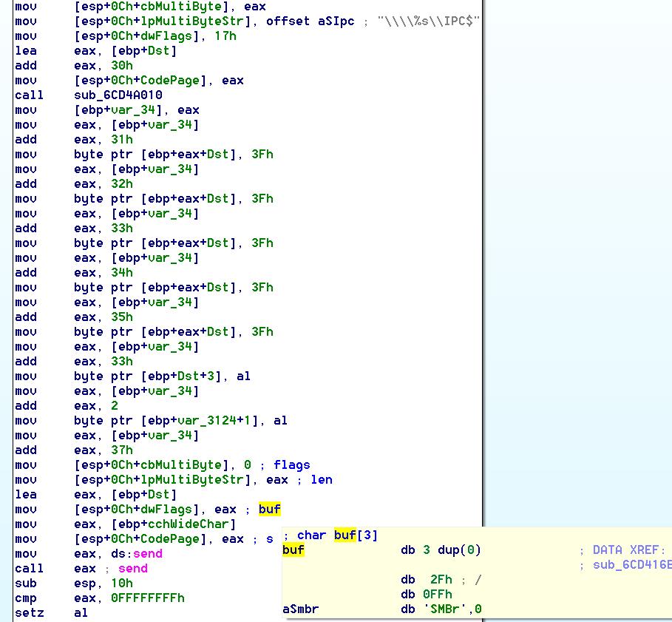Viewport: 672px width, 622px height.
Task: Click the IPC$ string comment
Action: (x=428, y=21)
